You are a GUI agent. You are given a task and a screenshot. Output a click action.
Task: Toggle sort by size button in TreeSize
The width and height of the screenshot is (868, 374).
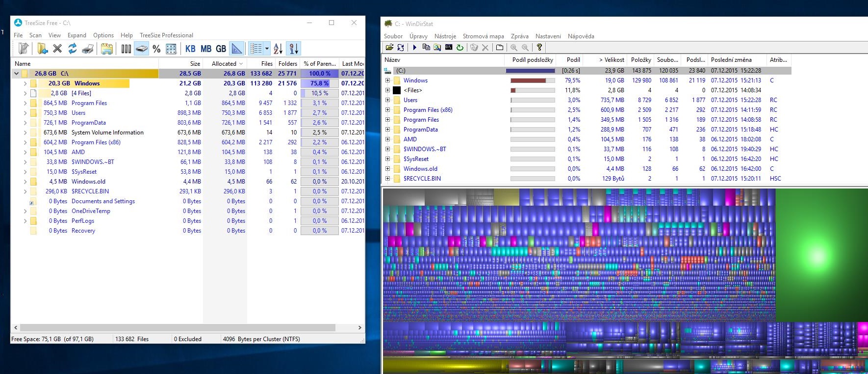pyautogui.click(x=293, y=49)
